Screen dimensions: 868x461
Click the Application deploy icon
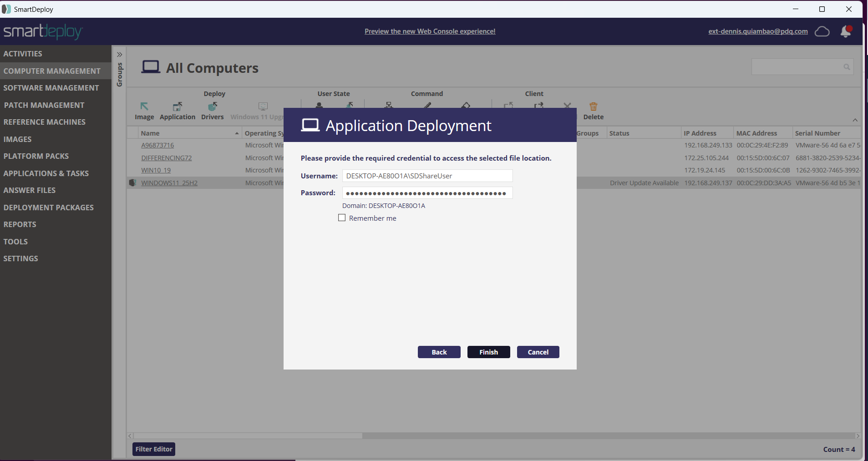click(177, 107)
